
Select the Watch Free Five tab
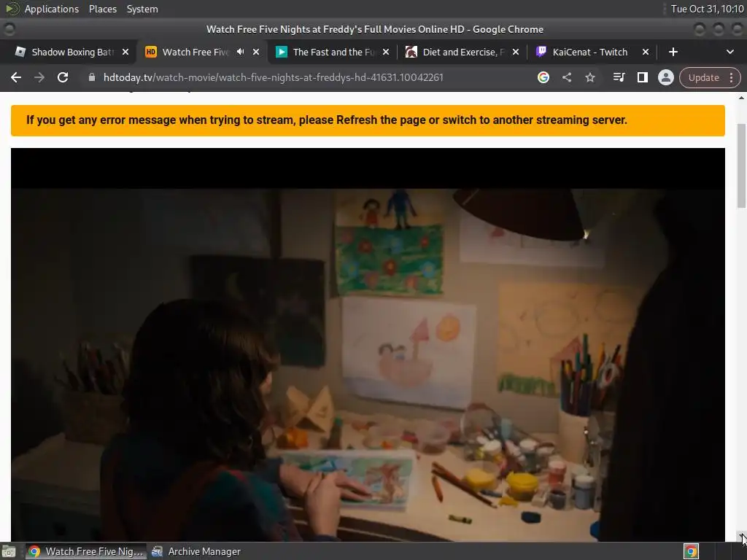tap(196, 52)
